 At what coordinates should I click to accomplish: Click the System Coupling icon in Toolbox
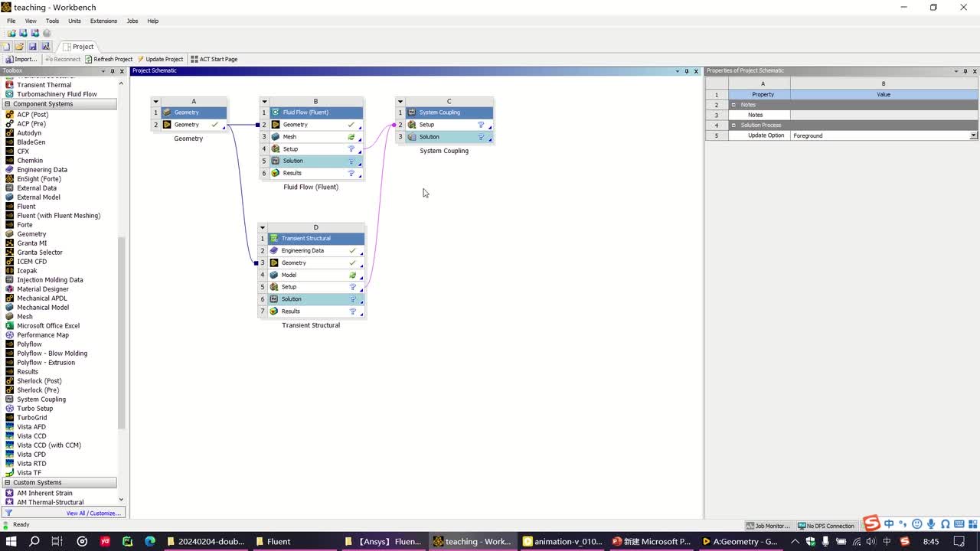point(9,399)
